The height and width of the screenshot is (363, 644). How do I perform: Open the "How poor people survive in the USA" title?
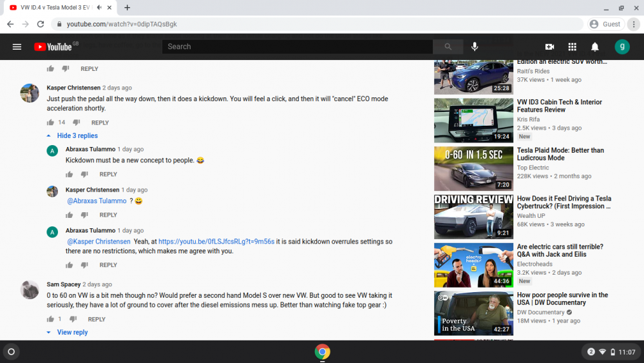click(562, 299)
